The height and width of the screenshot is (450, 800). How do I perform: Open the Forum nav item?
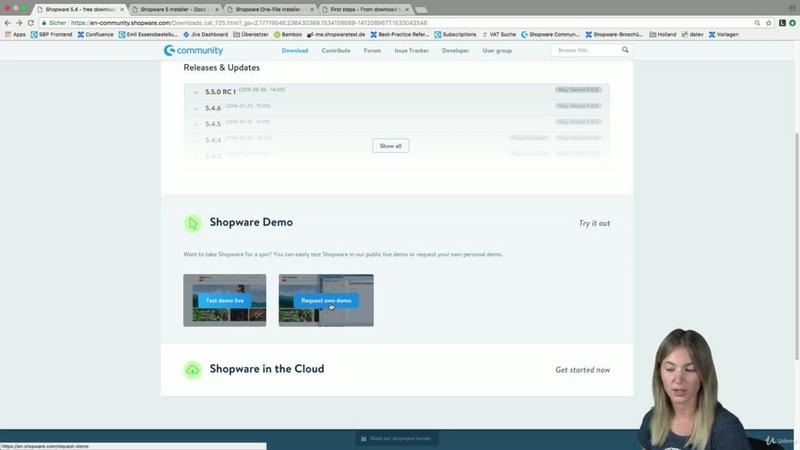372,51
